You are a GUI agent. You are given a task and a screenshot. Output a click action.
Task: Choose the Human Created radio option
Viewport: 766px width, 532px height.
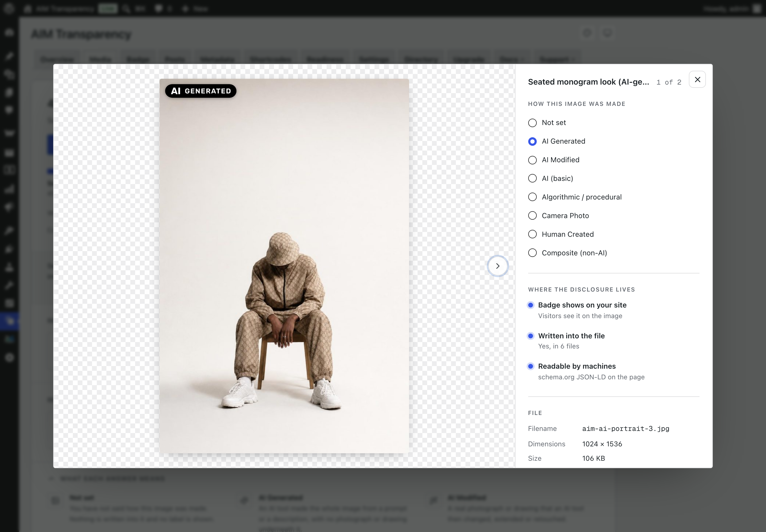point(532,234)
